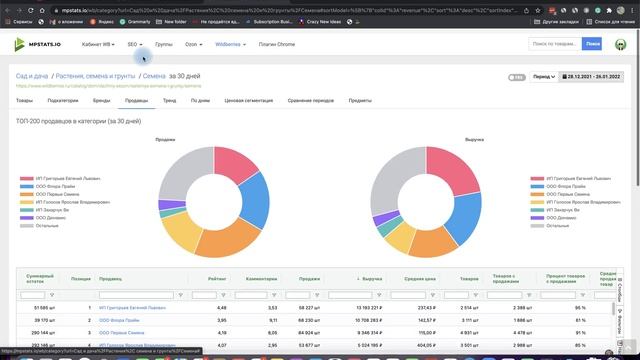Open the Chrome extensions puzzle icon
The width and height of the screenshot is (640, 360).
(x=609, y=10)
